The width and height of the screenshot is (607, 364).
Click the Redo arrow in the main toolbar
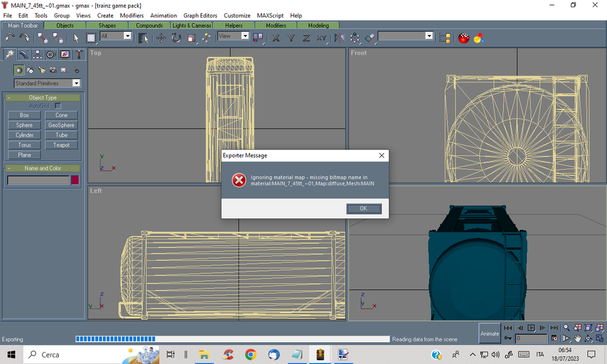[24, 38]
